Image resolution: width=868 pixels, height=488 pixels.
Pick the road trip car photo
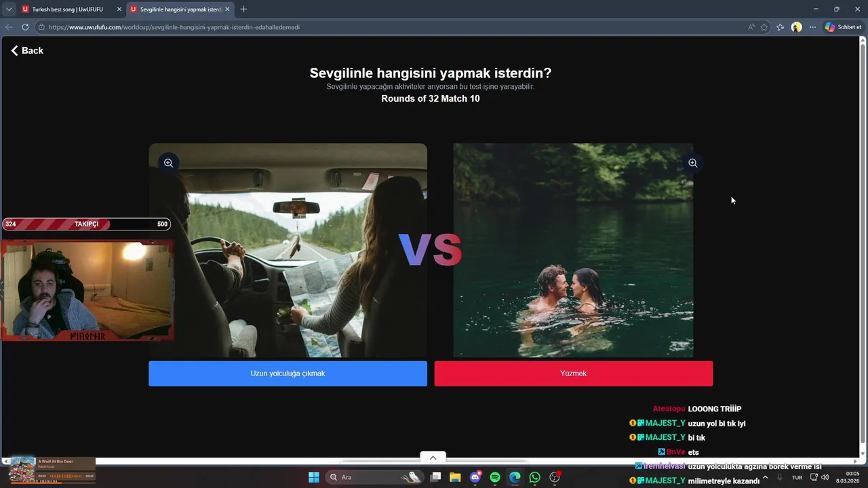coord(288,250)
